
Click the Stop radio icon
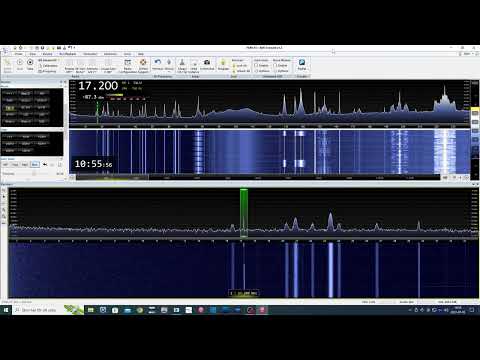[30, 62]
